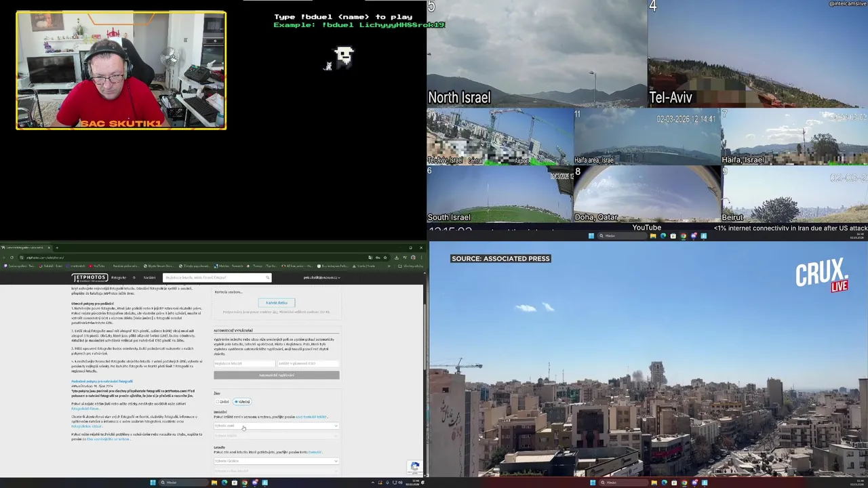Click the Haifa, Israel camera feed numbered 7
The width and height of the screenshot is (868, 488).
(794, 137)
